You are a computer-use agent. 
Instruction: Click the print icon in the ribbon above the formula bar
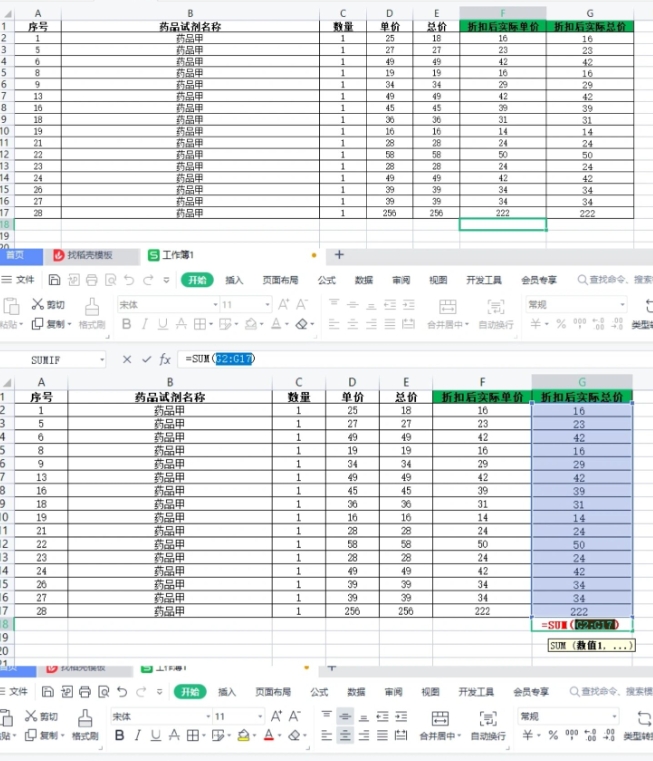92,280
